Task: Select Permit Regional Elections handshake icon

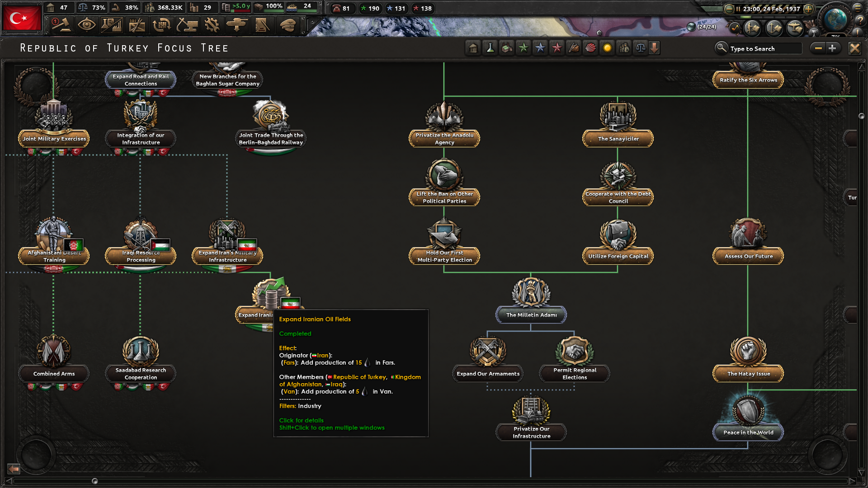Action: coord(575,351)
